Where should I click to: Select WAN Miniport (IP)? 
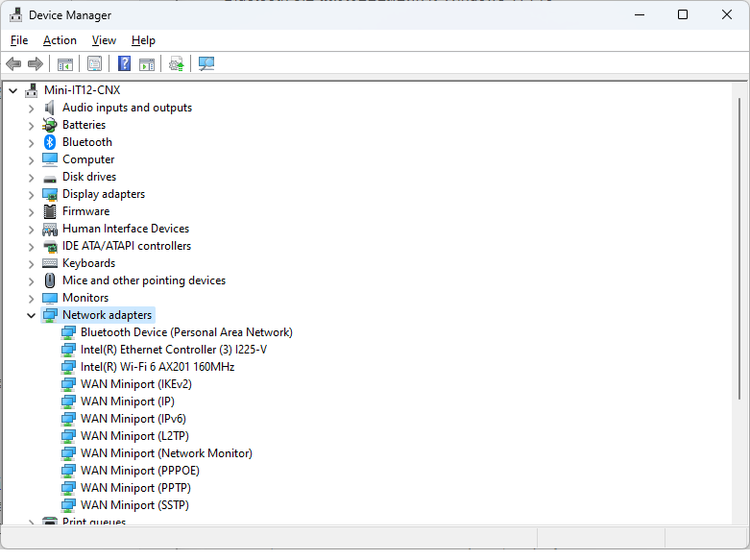[127, 402]
